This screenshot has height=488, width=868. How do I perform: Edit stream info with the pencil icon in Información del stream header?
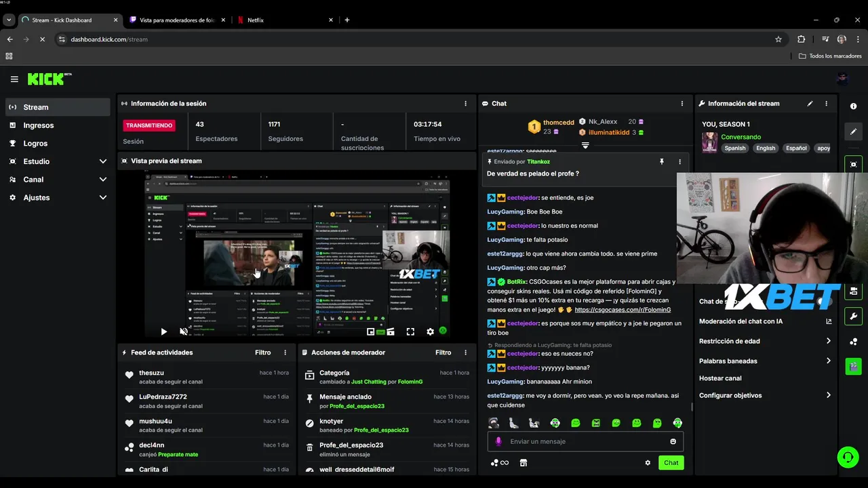(810, 104)
